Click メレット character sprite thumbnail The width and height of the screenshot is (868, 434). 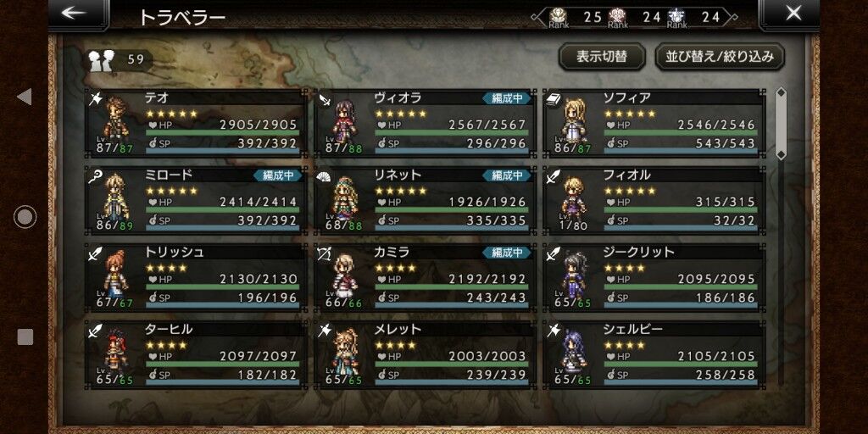click(x=345, y=351)
